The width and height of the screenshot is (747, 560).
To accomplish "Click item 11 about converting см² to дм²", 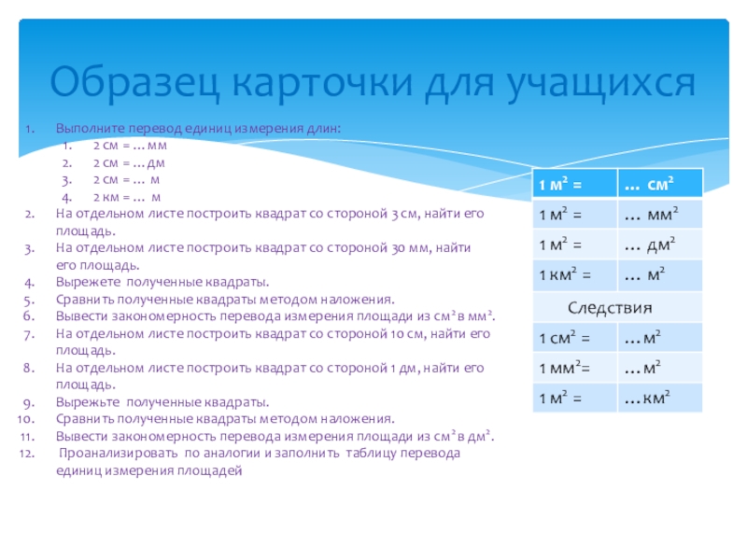I will [x=275, y=436].
